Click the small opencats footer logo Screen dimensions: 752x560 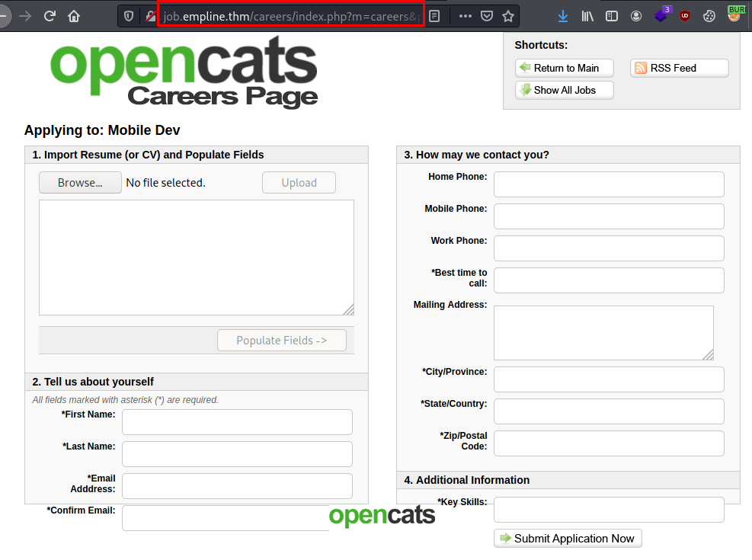tap(382, 515)
